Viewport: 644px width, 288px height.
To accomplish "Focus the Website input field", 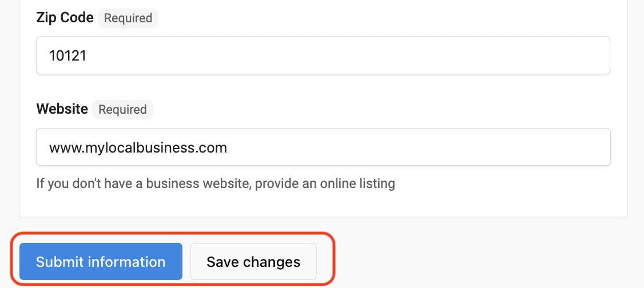I will pyautogui.click(x=323, y=147).
